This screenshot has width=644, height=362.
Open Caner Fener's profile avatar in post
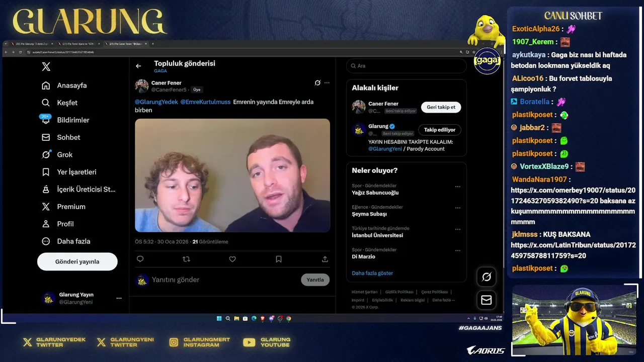tap(142, 86)
